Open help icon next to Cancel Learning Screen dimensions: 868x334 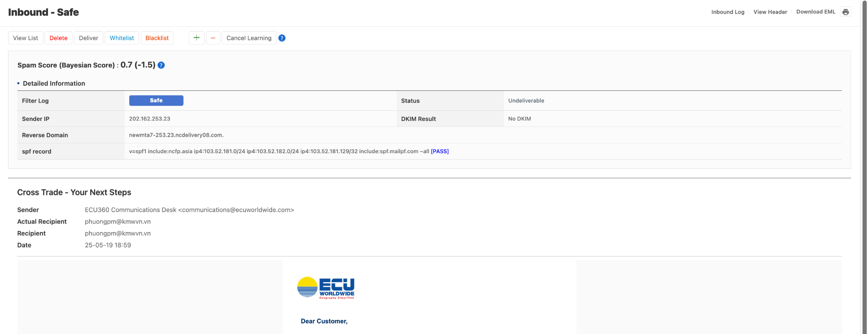pyautogui.click(x=282, y=38)
